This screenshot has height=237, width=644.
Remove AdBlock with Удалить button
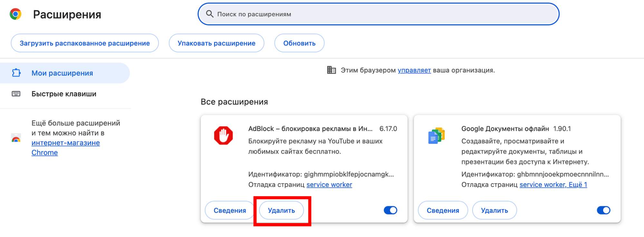(x=281, y=210)
